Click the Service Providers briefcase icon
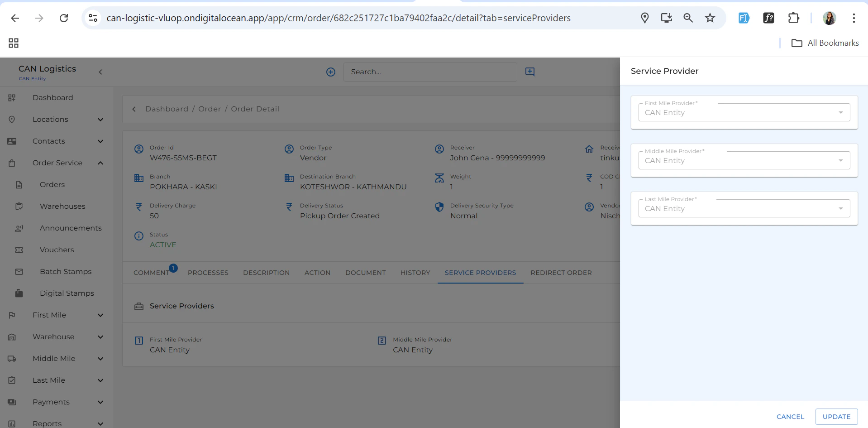Viewport: 868px width, 428px height. [139, 307]
